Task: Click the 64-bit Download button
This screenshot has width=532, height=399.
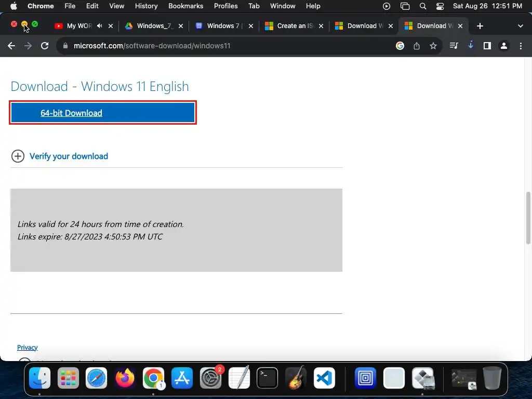Action: (x=103, y=113)
